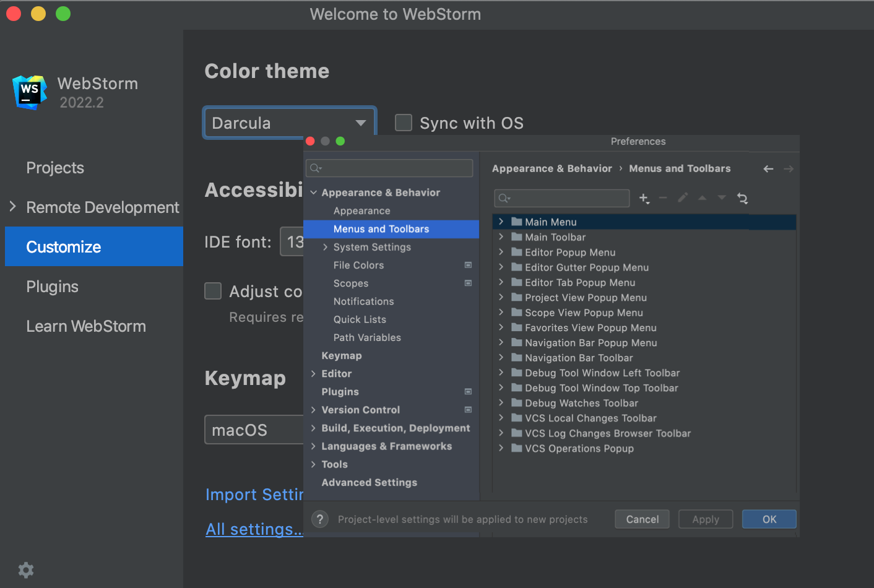
Task: Click the search icon in actions filter
Action: 504,198
